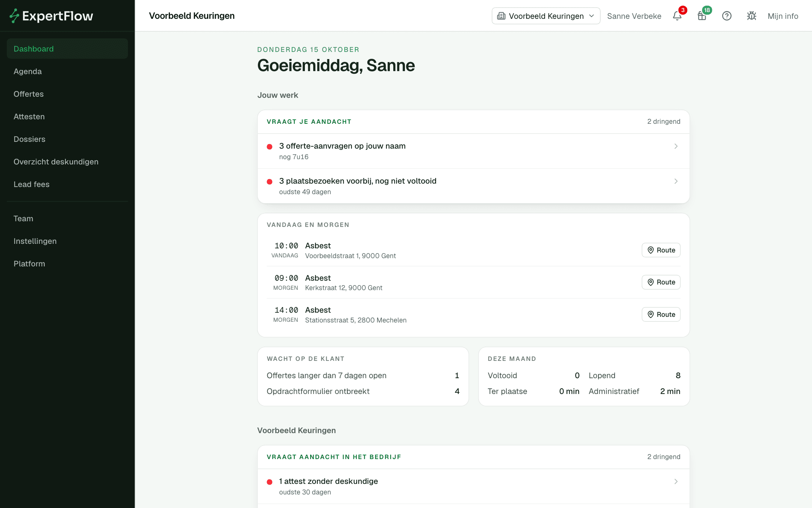Open 3 offerte-aanvragen op jouw naam

coord(473,151)
